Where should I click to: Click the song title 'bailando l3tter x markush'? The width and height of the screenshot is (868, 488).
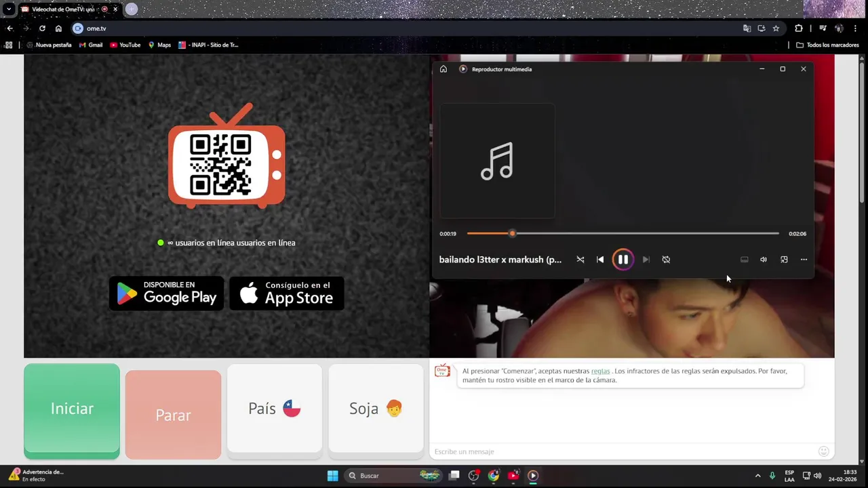[500, 260]
